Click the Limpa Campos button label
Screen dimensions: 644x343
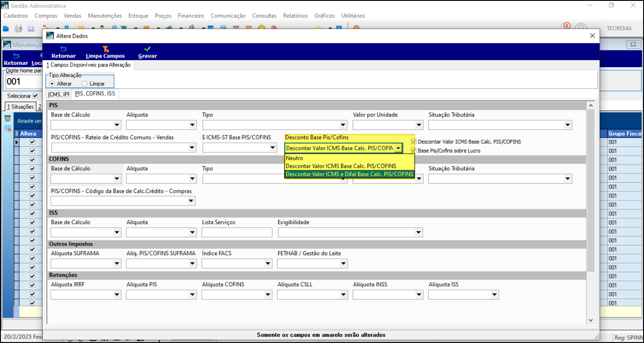(x=105, y=56)
